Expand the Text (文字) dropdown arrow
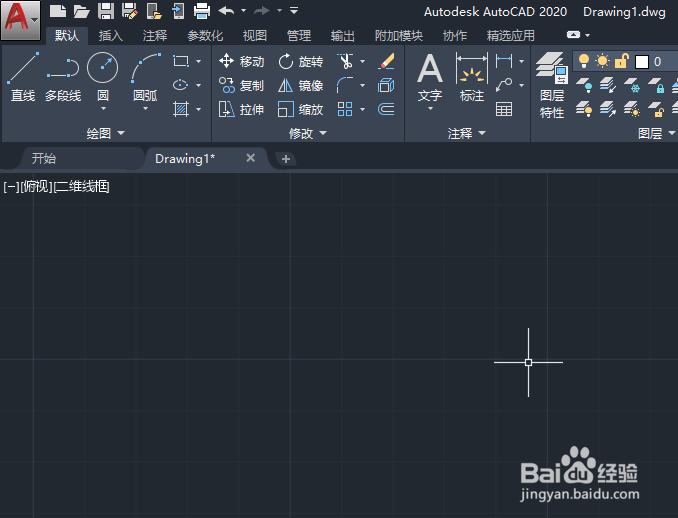Viewport: 678px width, 518px height. 430,109
